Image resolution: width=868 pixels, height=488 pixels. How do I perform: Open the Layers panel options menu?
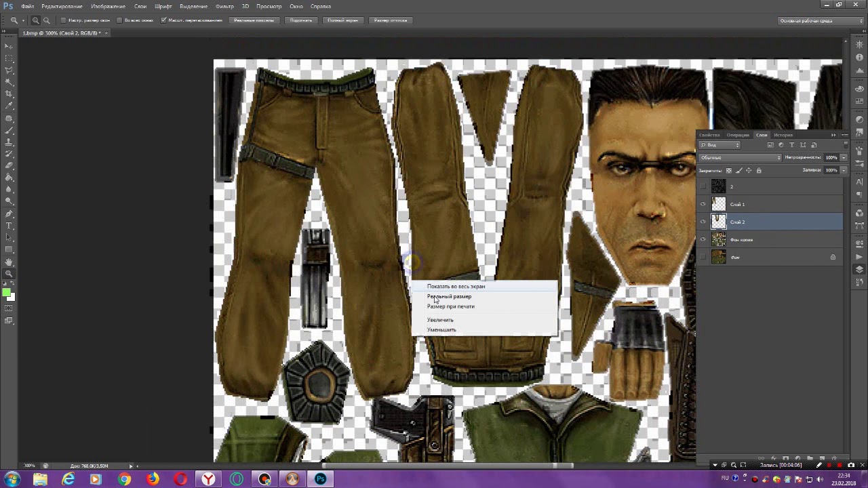tap(844, 135)
